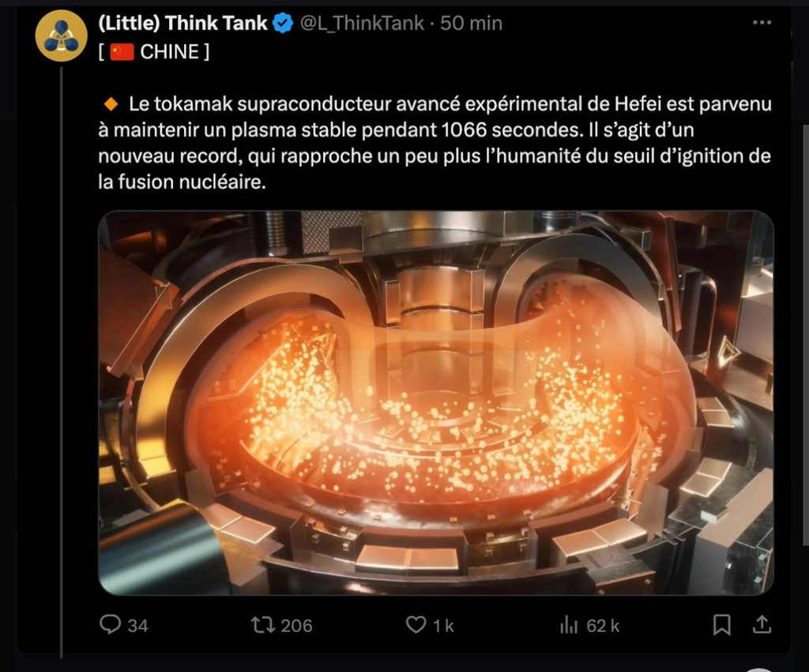Open the (Little) Think Tank profile avatar
Image resolution: width=809 pixels, height=672 pixels.
pos(61,36)
